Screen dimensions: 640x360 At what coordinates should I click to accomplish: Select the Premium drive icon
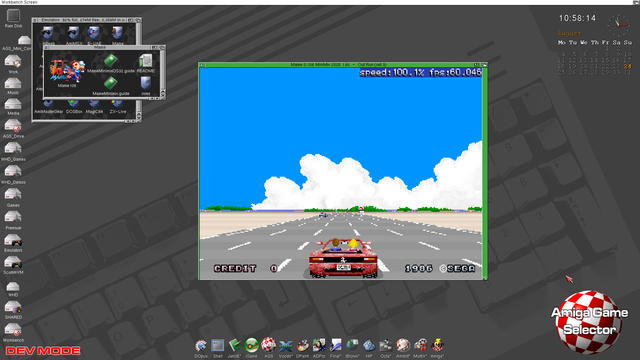point(13,217)
